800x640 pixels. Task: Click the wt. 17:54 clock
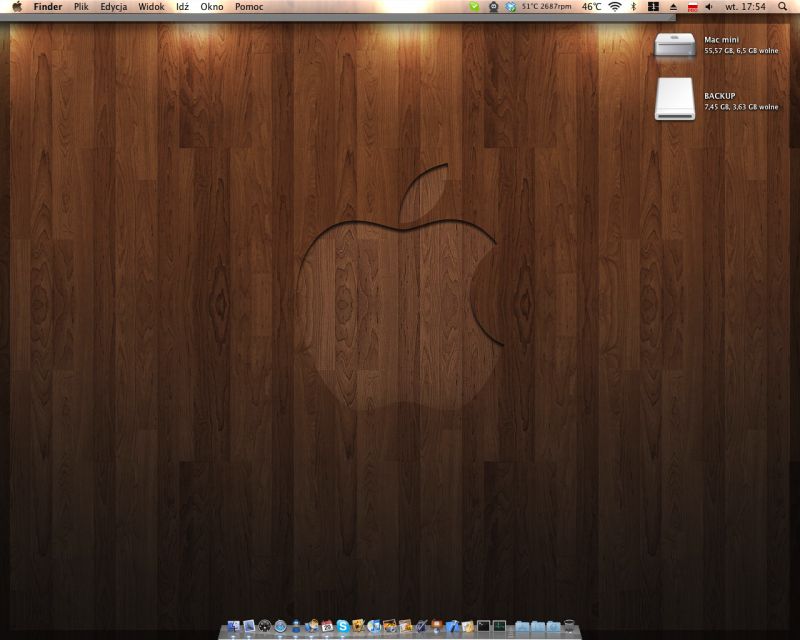[x=745, y=7]
